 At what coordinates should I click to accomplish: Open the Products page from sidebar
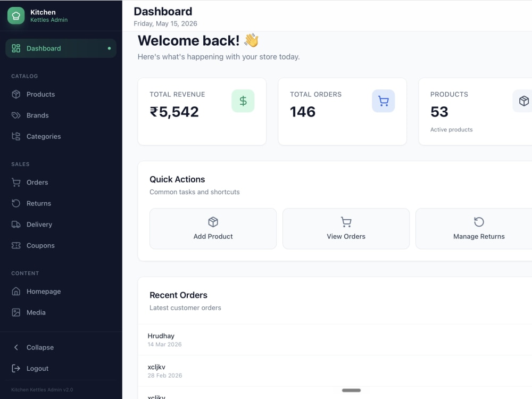61,94
